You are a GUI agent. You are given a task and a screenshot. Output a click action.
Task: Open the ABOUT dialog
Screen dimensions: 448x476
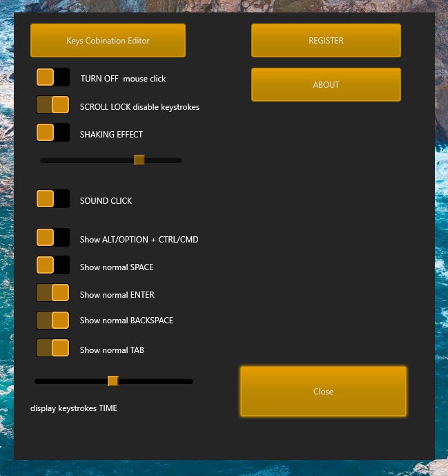click(x=326, y=85)
